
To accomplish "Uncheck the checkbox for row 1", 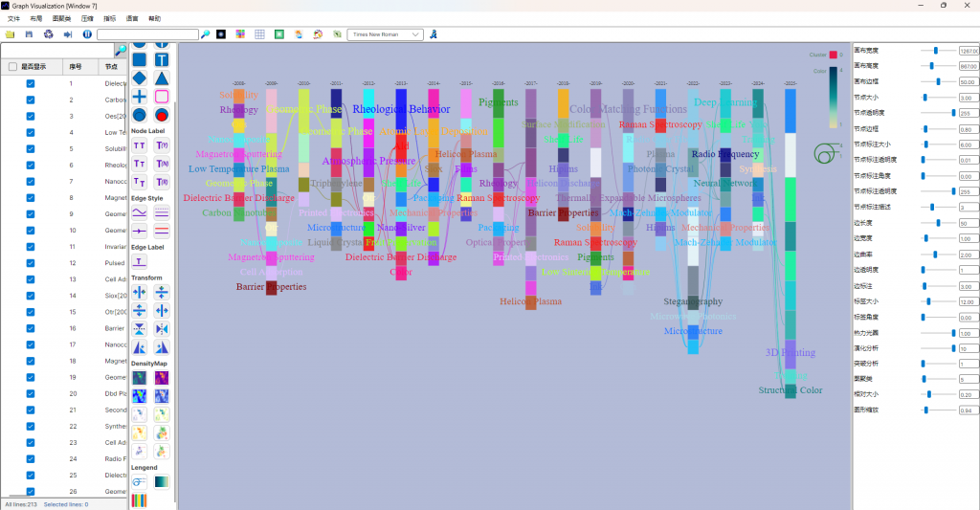I will 31,83.
